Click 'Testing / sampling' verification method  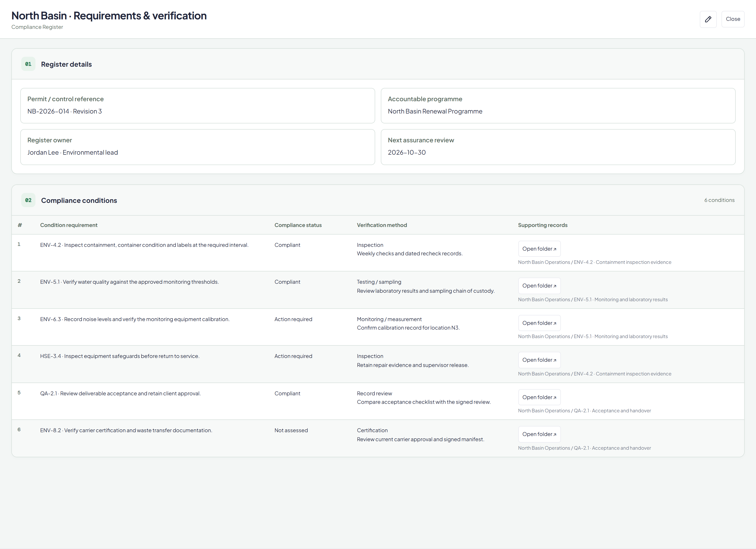point(379,282)
